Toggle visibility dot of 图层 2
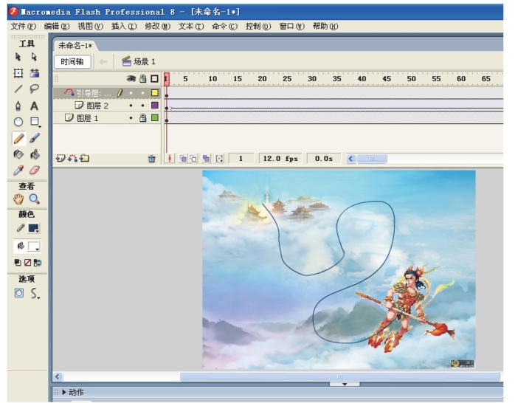The height and width of the screenshot is (403, 532). click(x=131, y=106)
